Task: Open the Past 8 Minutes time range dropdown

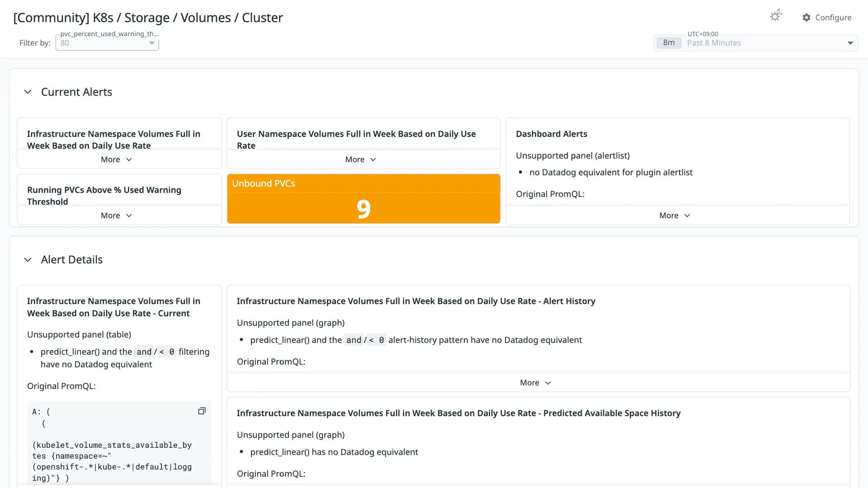Action: point(755,43)
